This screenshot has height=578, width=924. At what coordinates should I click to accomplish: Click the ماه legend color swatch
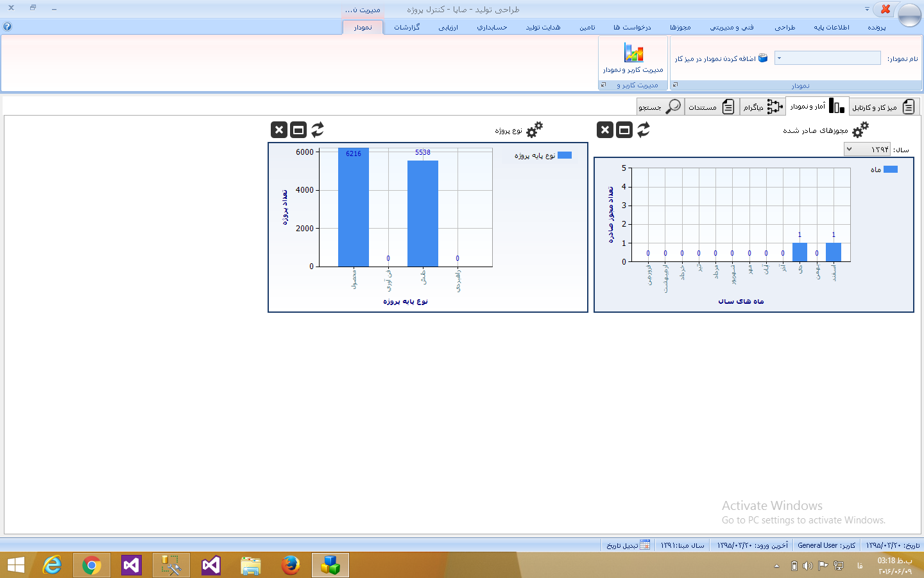pyautogui.click(x=891, y=170)
